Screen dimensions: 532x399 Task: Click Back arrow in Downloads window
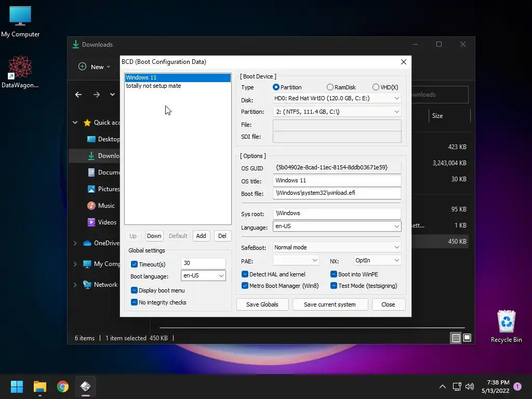[x=78, y=95]
